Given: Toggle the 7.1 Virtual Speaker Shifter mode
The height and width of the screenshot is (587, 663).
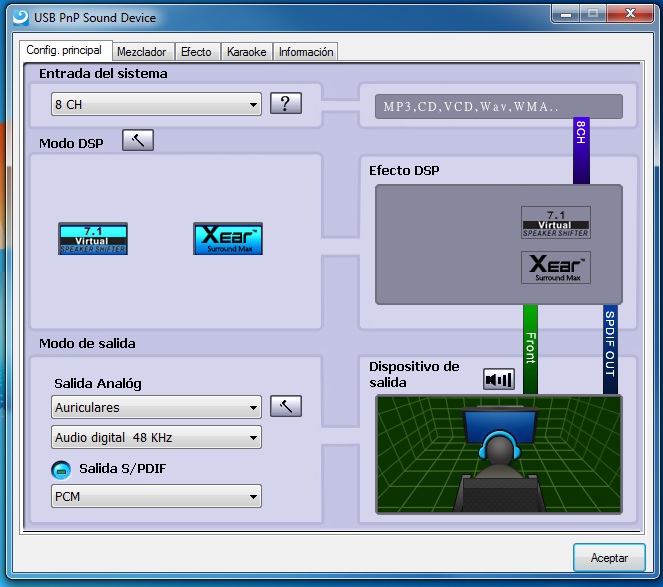Looking at the screenshot, I should (93, 239).
